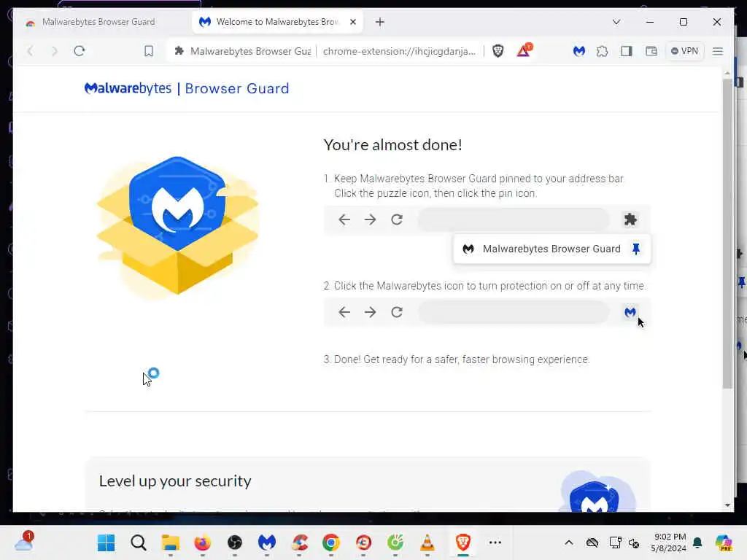Click the Malwarebytes Browser Guard logo
Screen dimensions: 747x560
point(187,88)
